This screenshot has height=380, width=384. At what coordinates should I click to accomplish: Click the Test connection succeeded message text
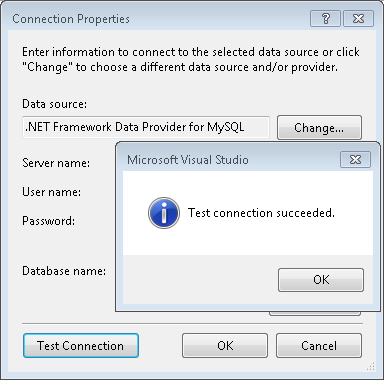coord(261,213)
